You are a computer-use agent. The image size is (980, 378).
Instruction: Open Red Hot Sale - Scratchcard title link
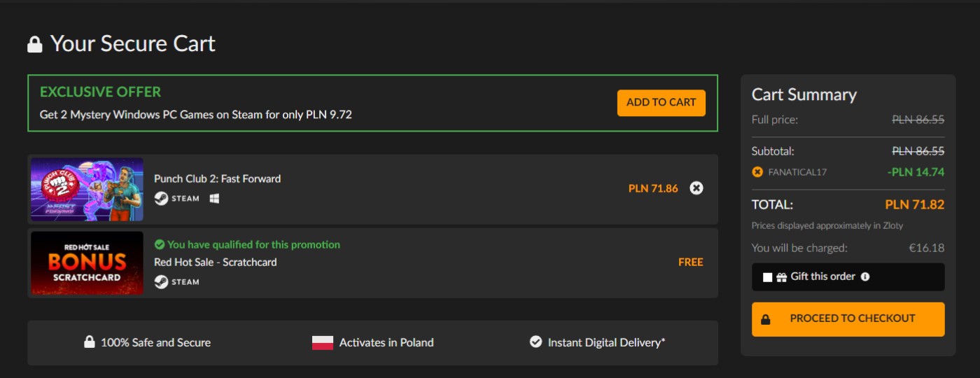[x=216, y=262]
